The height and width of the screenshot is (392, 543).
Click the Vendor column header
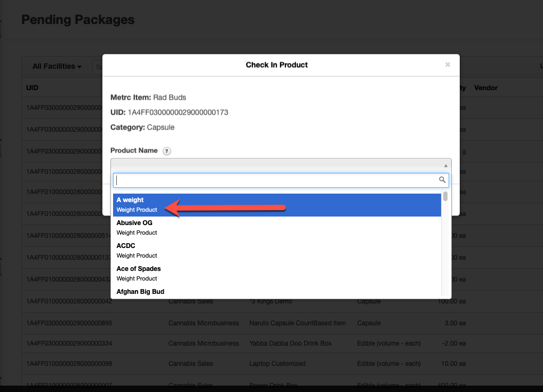(x=485, y=87)
